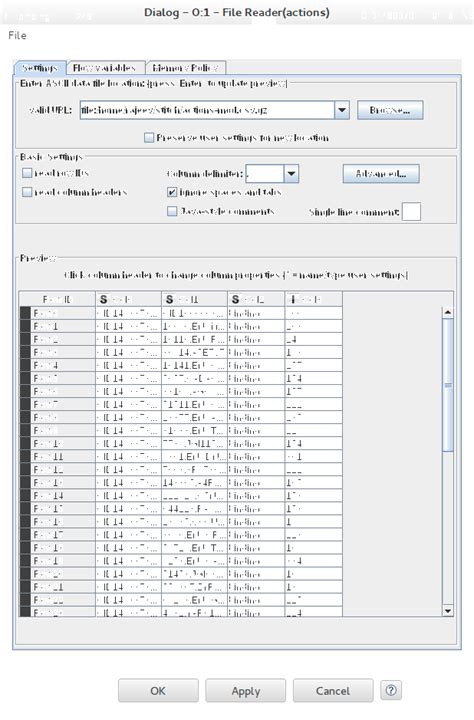Uncheck ignore spaces and tabs
474x720 pixels.
pyautogui.click(x=172, y=192)
